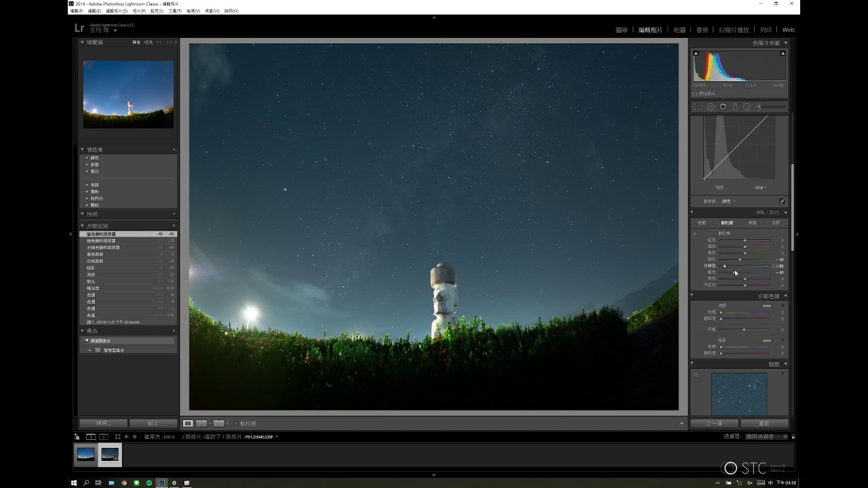Go forward with filmstrip right arrow

134,436
